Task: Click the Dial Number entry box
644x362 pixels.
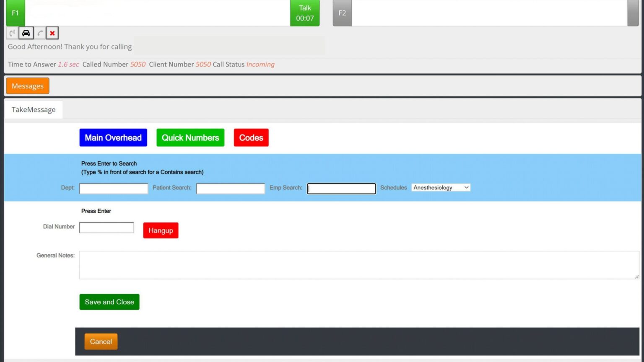Action: 106,227
